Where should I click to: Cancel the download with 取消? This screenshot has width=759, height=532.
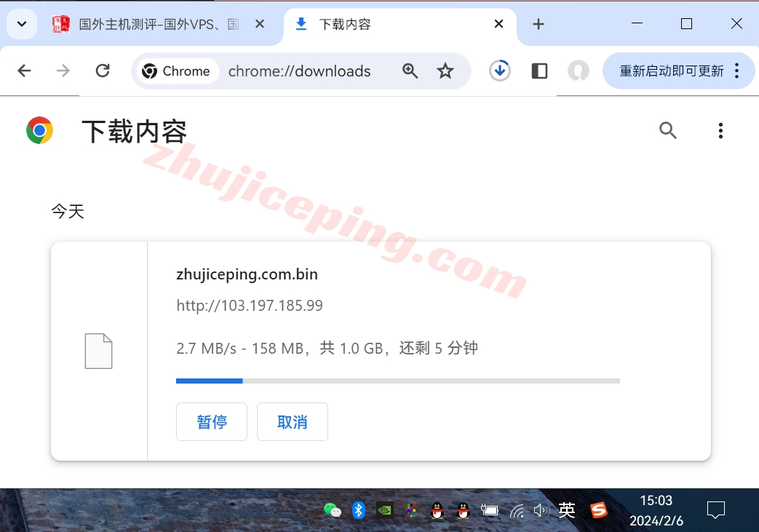(293, 421)
